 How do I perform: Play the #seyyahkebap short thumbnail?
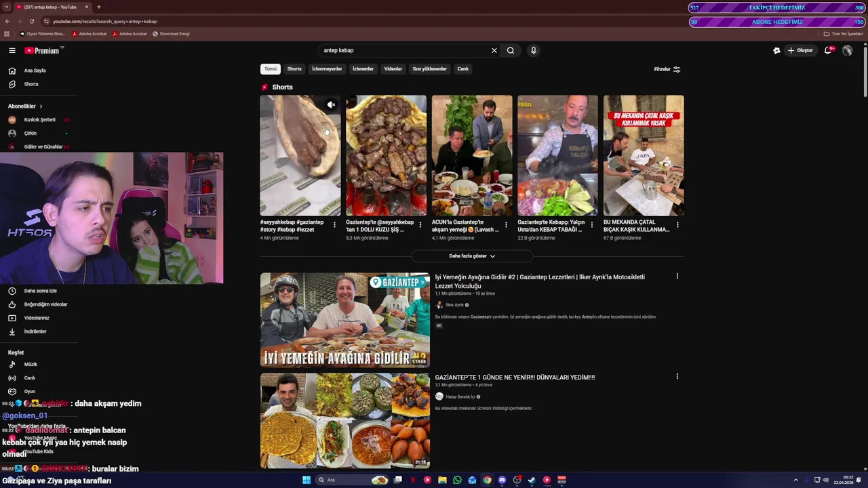pyautogui.click(x=300, y=155)
